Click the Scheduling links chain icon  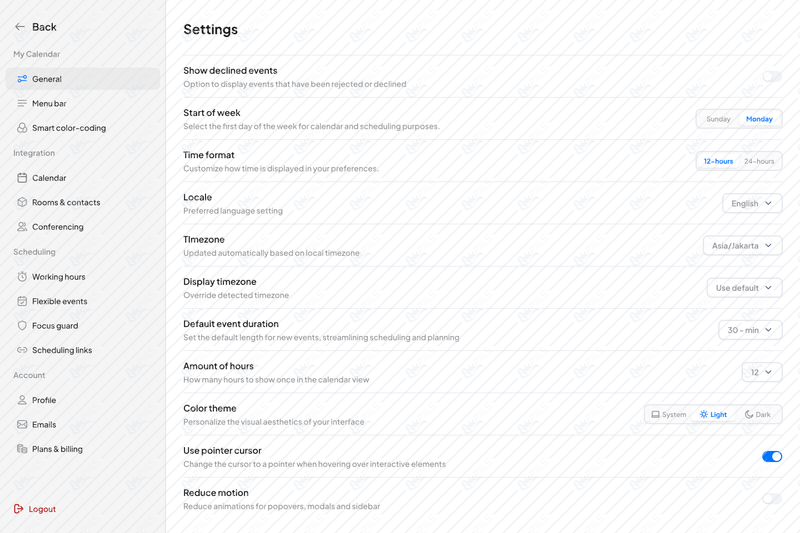[x=22, y=350]
